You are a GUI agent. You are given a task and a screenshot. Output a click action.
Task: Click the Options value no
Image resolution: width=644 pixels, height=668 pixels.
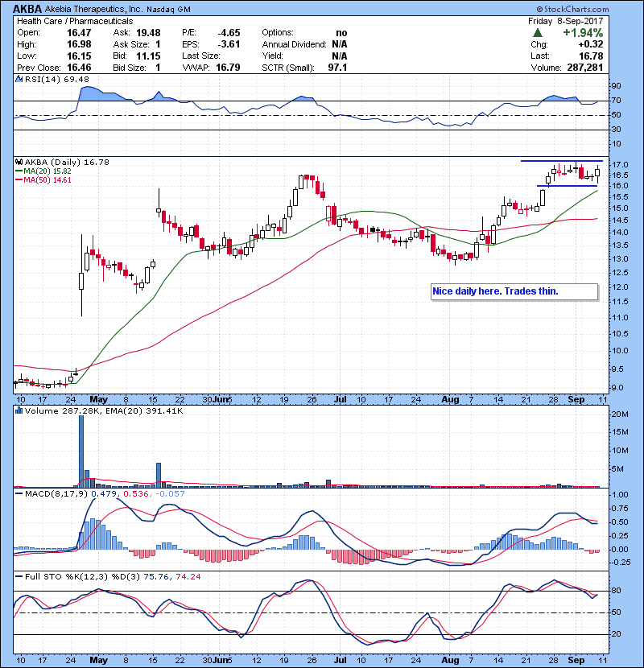[341, 33]
